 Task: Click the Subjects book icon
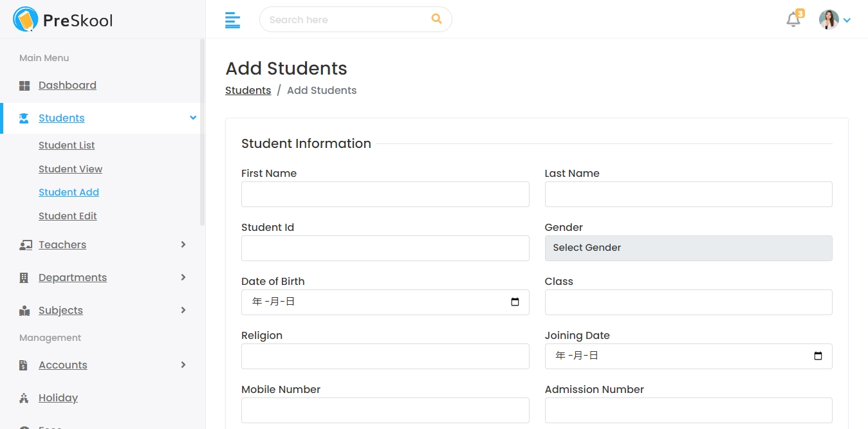pyautogui.click(x=24, y=311)
